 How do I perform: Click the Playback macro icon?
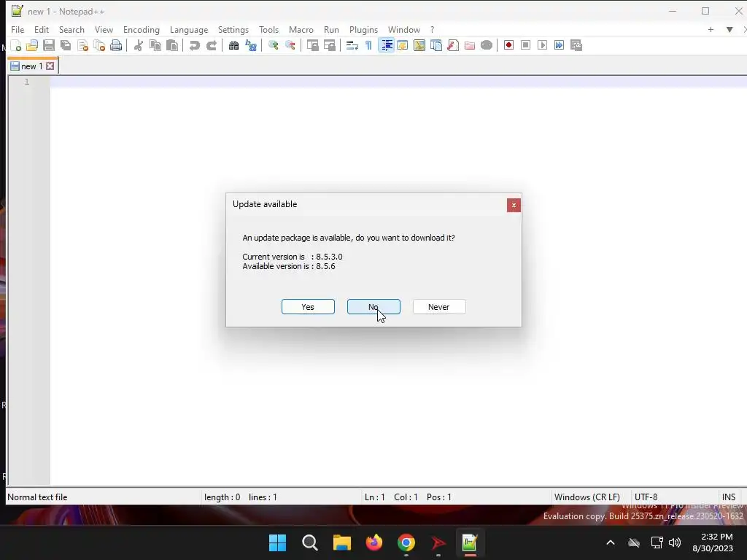pos(542,45)
